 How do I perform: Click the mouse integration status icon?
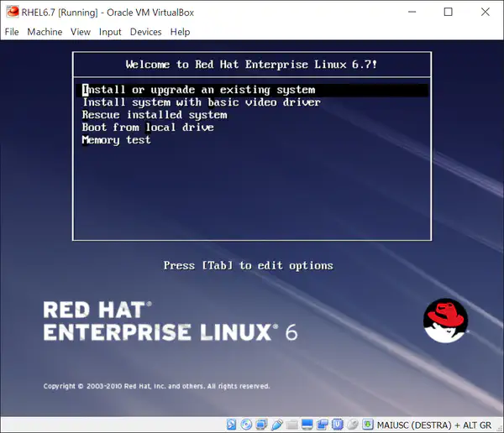click(x=353, y=425)
